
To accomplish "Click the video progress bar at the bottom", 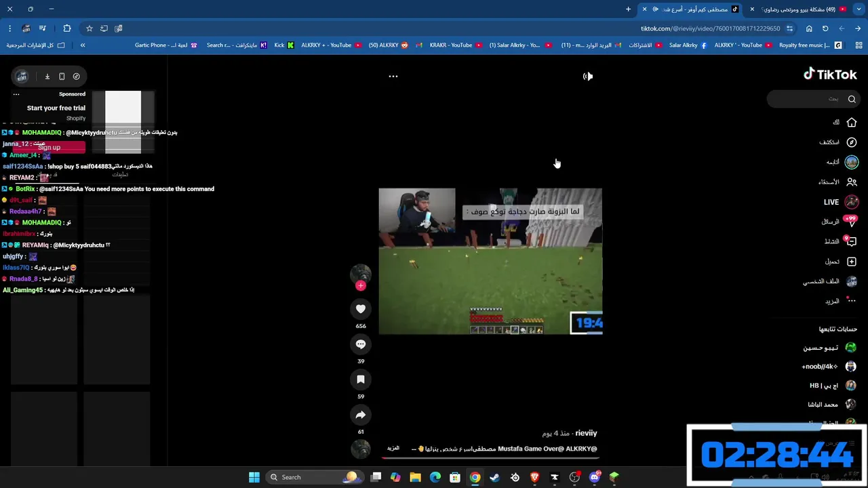I will pos(490,457).
